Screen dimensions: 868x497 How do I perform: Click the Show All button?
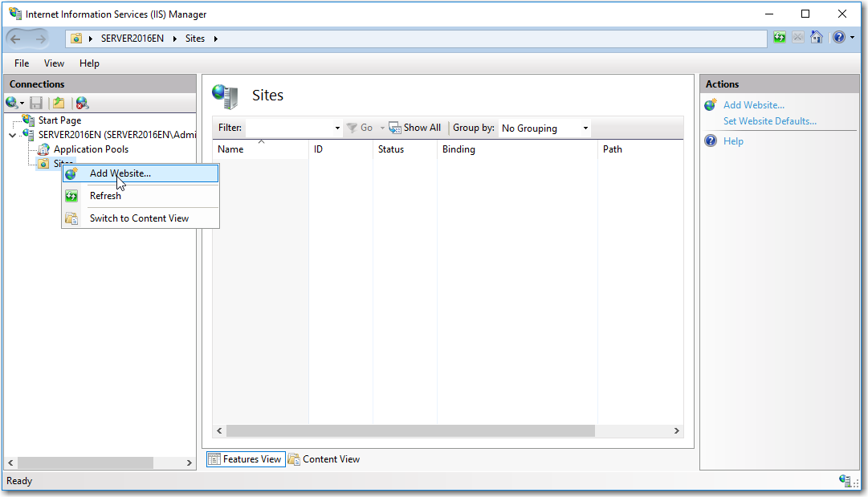pyautogui.click(x=415, y=128)
